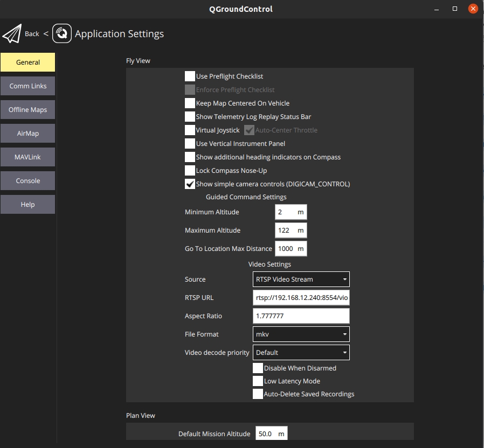484x448 pixels.
Task: Close window with the orange X button
Action: [x=473, y=9]
